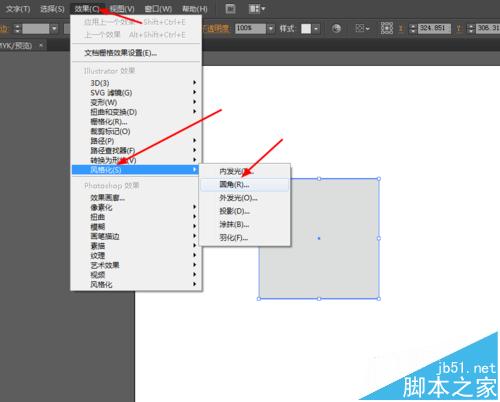Screen dimensions: 500x402
Task: Expand the SVG 滤镜(G) submenu
Action: click(x=136, y=92)
